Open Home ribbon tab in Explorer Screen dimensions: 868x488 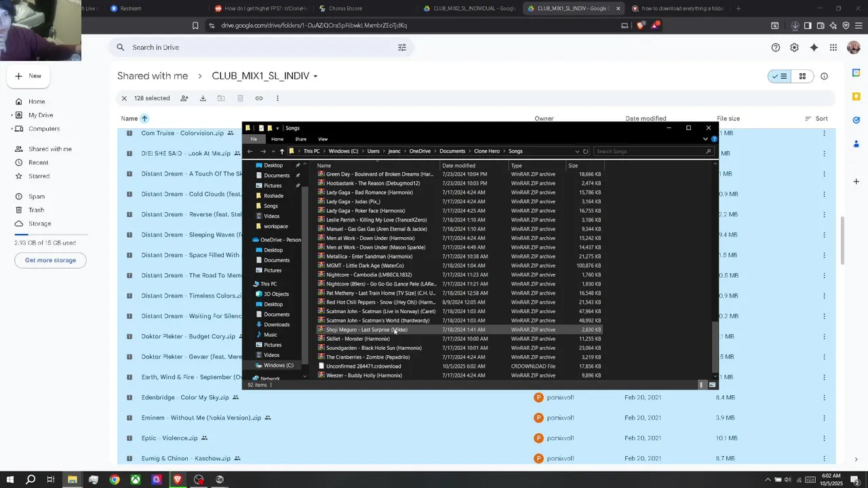coord(277,139)
